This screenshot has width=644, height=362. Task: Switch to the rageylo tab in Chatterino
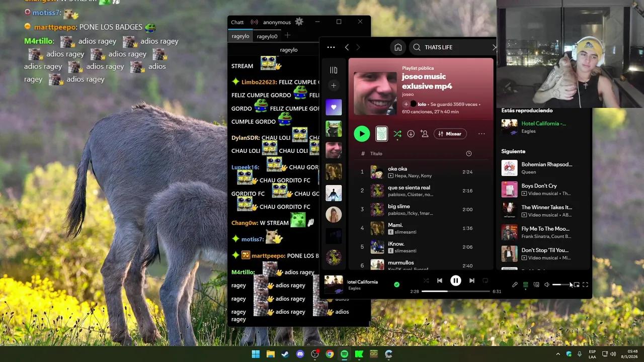240,36
